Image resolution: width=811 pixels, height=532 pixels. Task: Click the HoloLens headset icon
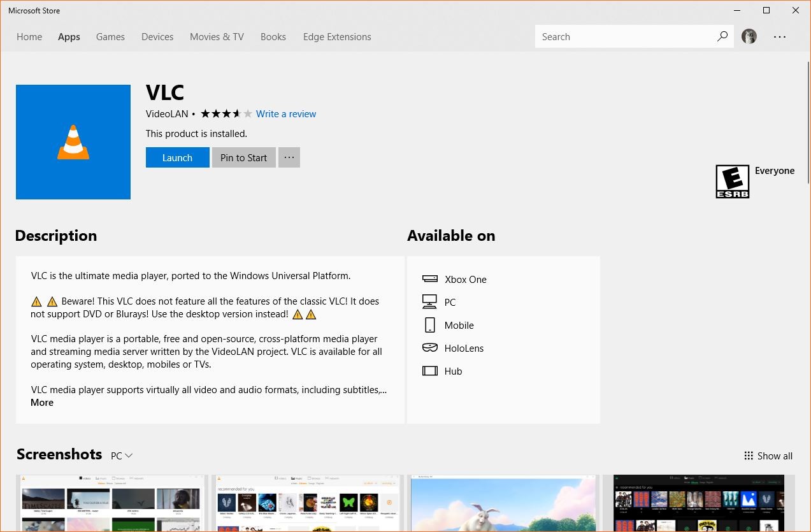point(430,348)
